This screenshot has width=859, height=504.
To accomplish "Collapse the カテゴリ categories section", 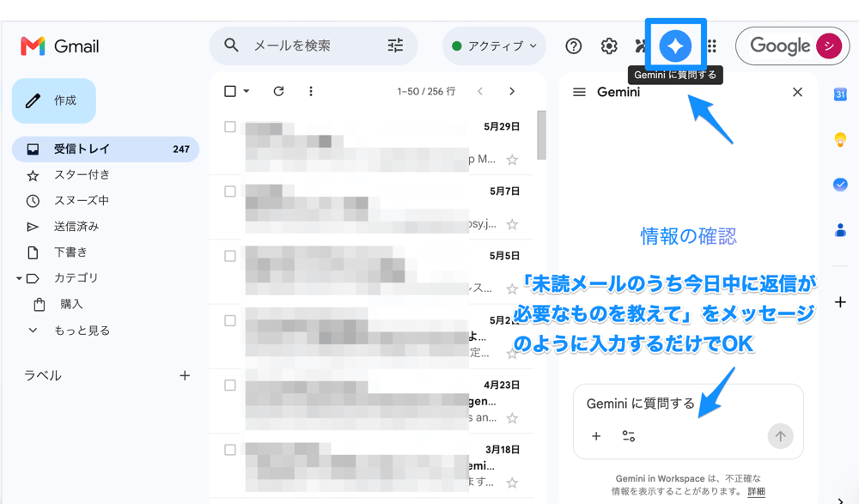I will pos(19,278).
